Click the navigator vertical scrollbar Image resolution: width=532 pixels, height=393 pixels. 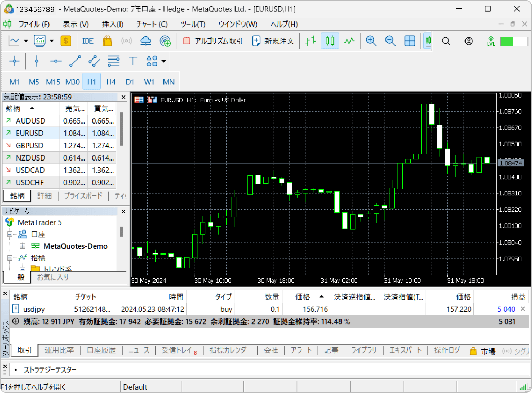[x=122, y=232]
